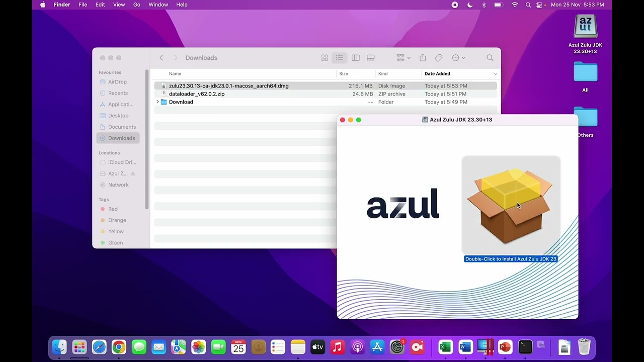Open Terminal from the Dock

pyautogui.click(x=525, y=347)
